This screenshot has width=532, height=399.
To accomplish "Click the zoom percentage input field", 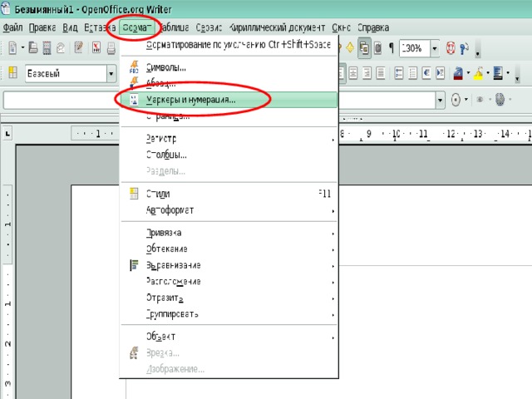I will [x=415, y=48].
